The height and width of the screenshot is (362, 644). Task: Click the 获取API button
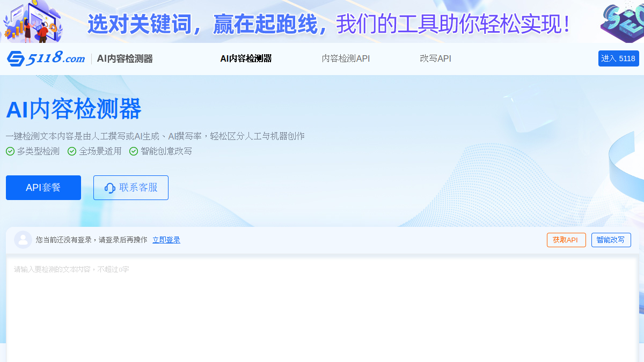(x=566, y=240)
